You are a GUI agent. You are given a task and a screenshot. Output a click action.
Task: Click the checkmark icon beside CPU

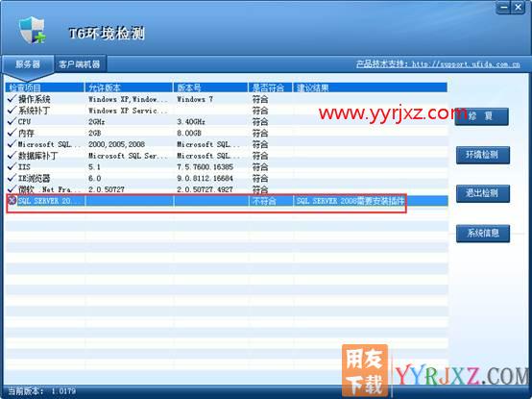tap(12, 121)
